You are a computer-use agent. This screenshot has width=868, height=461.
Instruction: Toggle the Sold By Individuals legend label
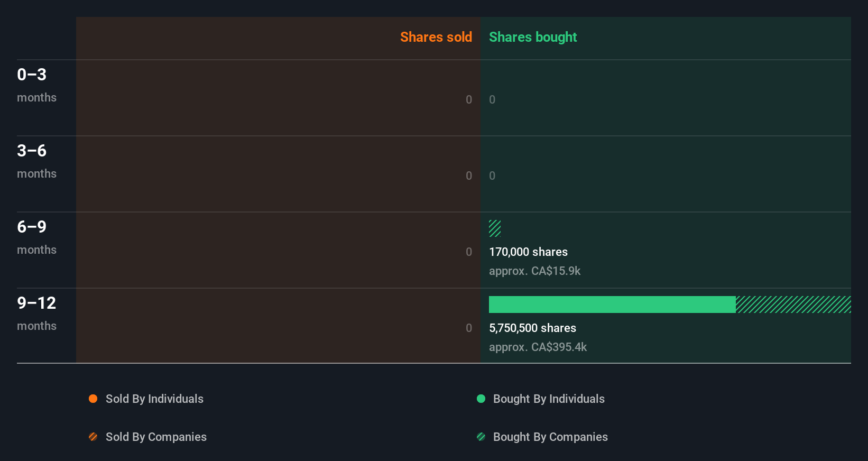tap(154, 399)
